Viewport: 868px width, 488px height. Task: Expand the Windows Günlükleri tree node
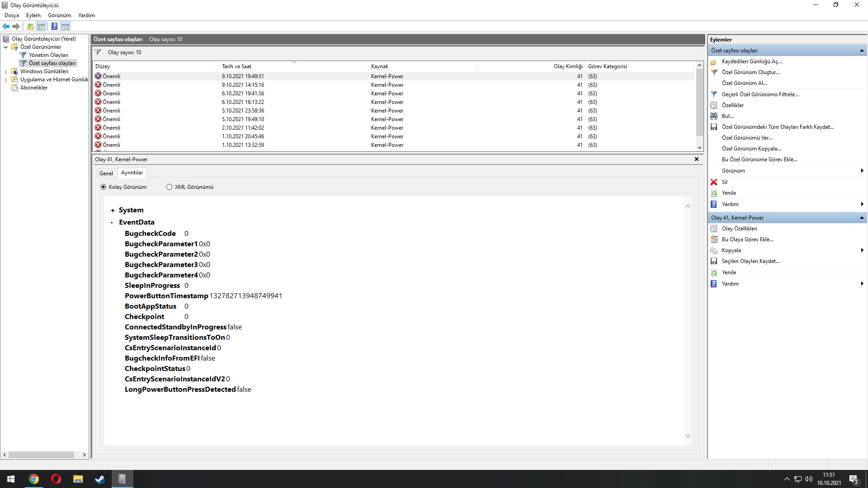pyautogui.click(x=5, y=71)
